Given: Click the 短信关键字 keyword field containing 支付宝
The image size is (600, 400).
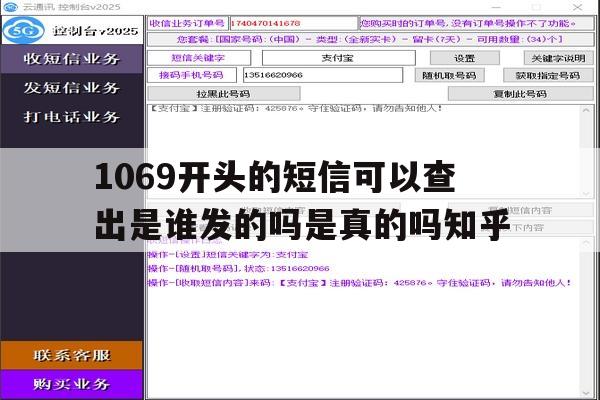Looking at the screenshot, I should point(338,58).
